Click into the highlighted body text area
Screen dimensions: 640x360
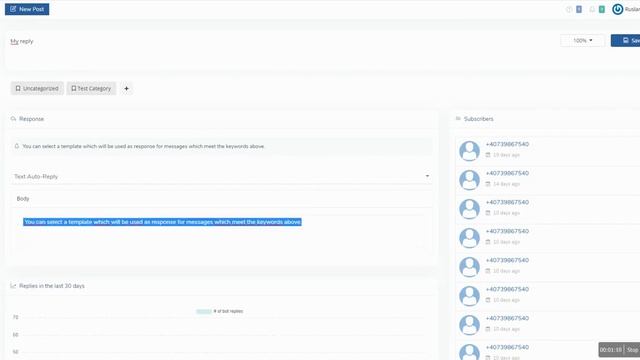pyautogui.click(x=162, y=222)
